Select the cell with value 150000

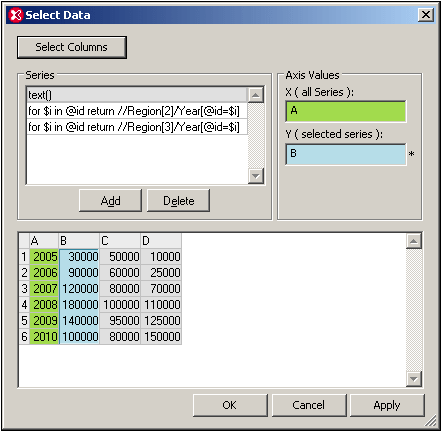(x=161, y=337)
